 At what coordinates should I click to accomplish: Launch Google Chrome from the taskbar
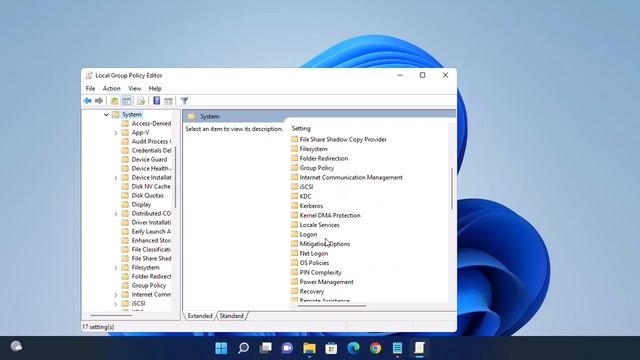(376, 348)
